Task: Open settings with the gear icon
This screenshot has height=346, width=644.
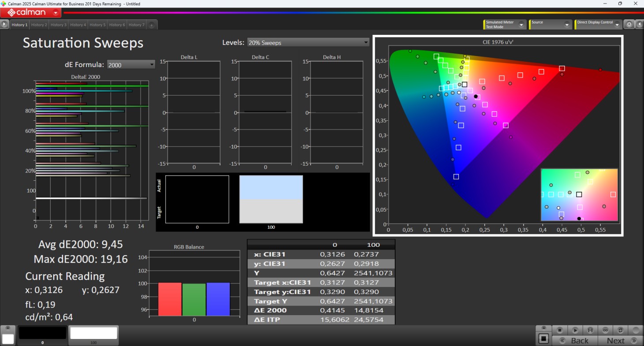Action: (629, 25)
